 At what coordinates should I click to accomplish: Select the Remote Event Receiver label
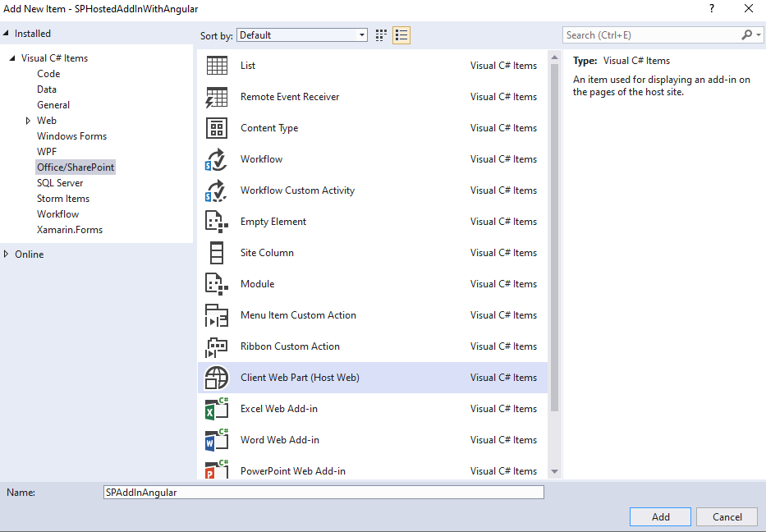[290, 97]
